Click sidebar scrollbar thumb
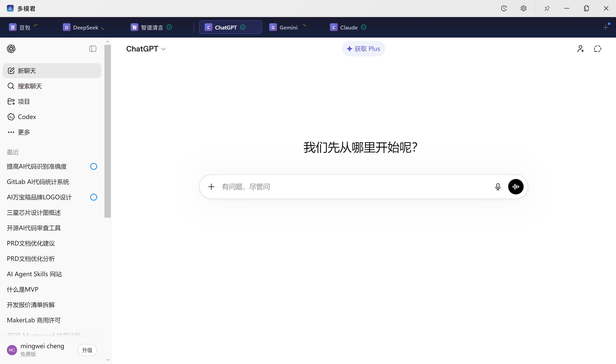616x364 pixels. coord(108,131)
